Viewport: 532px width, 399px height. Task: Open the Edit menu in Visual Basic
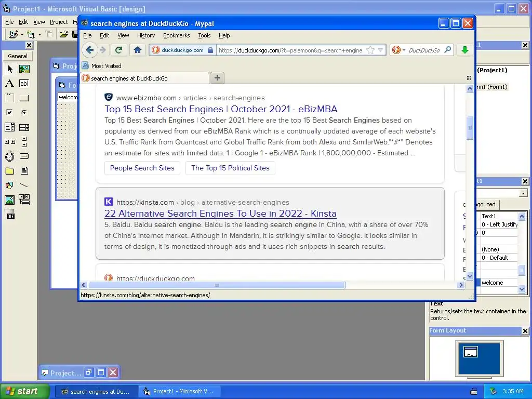(x=23, y=22)
